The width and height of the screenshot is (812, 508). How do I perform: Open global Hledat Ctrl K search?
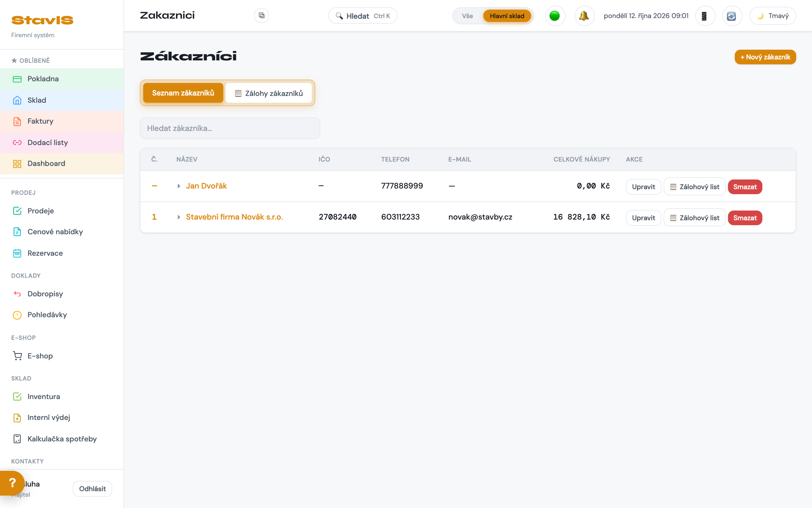363,16
